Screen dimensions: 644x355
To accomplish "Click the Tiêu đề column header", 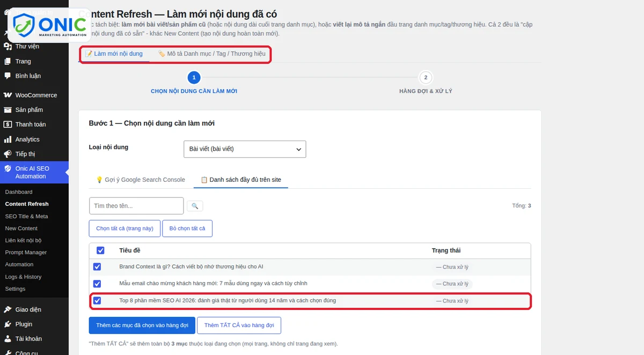I will click(129, 250).
